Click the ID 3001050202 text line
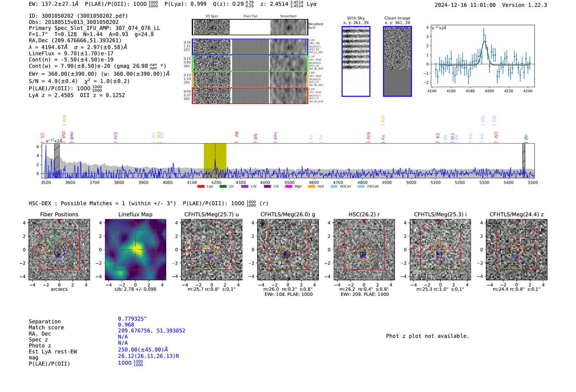 pyautogui.click(x=78, y=16)
